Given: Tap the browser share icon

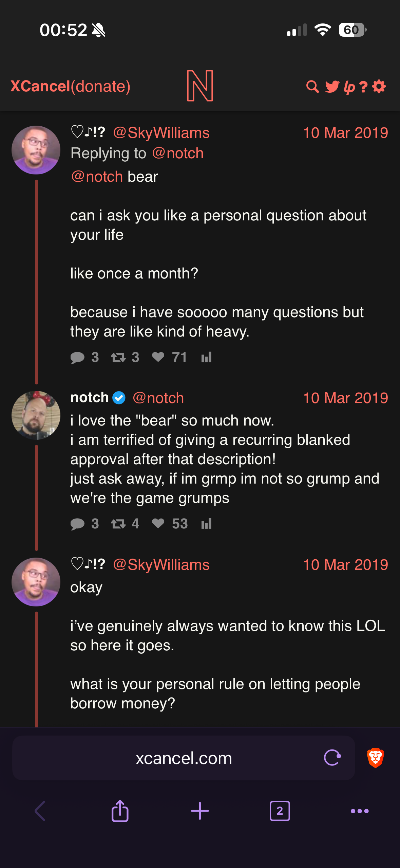Looking at the screenshot, I should click(x=120, y=811).
